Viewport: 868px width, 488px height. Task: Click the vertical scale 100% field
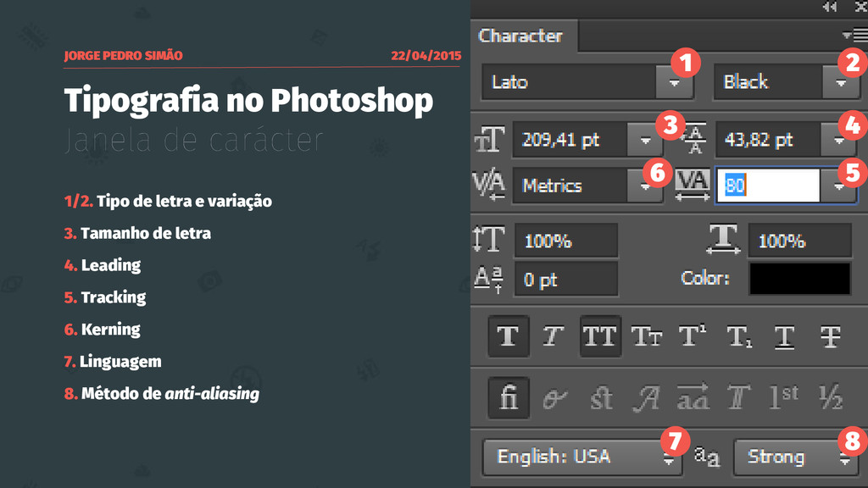tap(565, 241)
